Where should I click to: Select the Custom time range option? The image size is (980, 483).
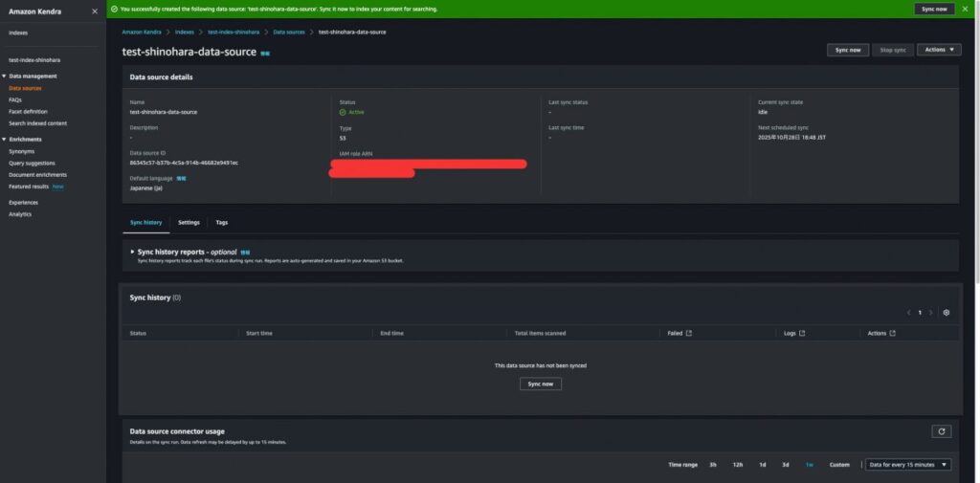[839, 465]
